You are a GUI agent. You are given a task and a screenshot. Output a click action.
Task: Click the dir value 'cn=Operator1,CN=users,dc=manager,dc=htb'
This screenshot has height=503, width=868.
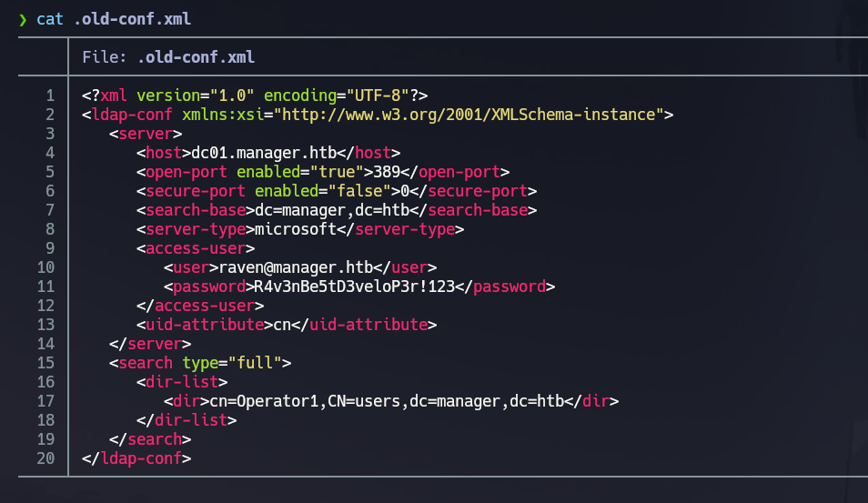point(387,401)
